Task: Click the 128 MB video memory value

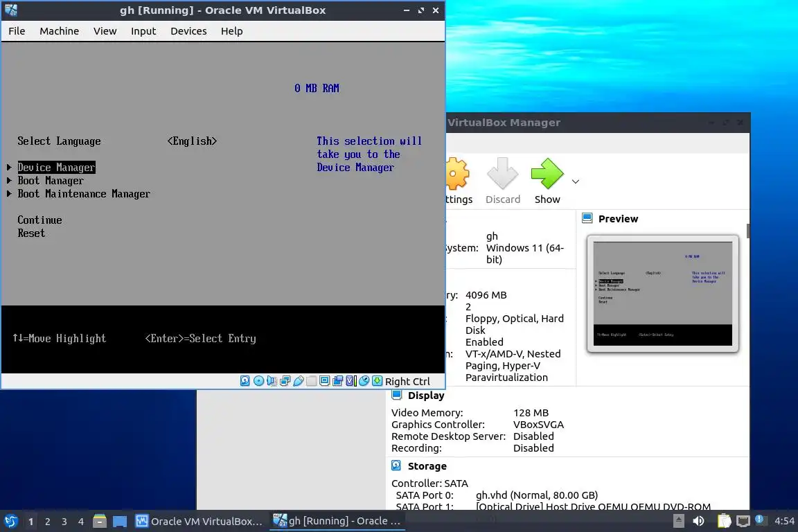Action: 531,413
